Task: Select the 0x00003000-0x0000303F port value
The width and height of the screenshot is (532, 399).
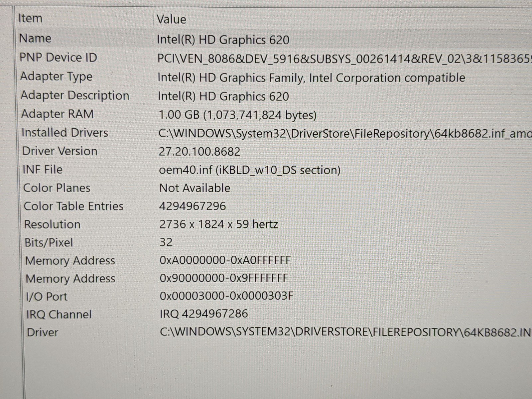Action: 226,296
